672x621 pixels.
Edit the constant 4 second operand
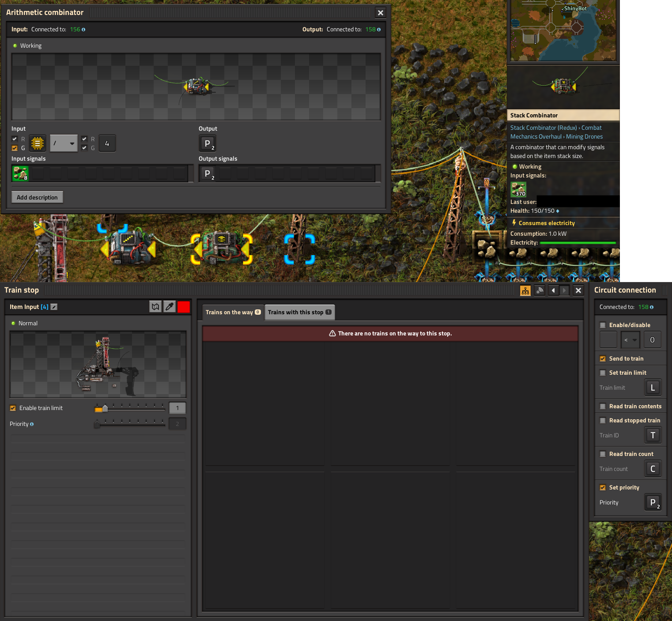point(107,143)
